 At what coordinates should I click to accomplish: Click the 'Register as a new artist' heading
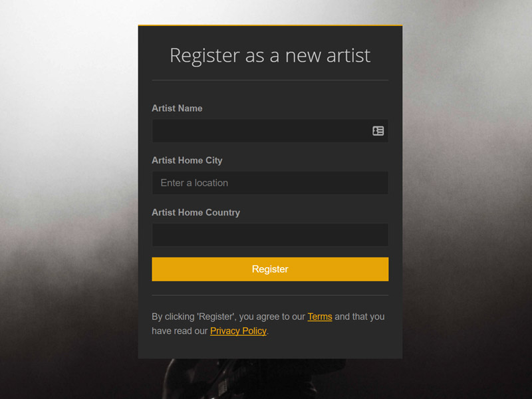pos(270,55)
